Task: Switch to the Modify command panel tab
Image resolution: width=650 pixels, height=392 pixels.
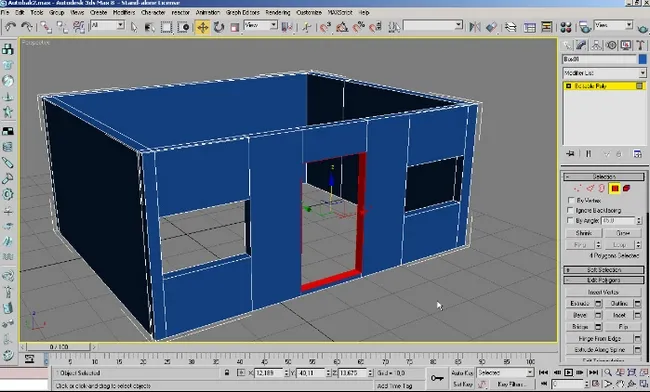Action: click(x=581, y=45)
